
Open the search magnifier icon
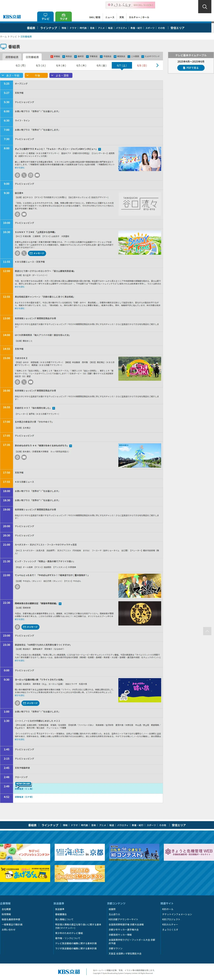tap(205, 6)
